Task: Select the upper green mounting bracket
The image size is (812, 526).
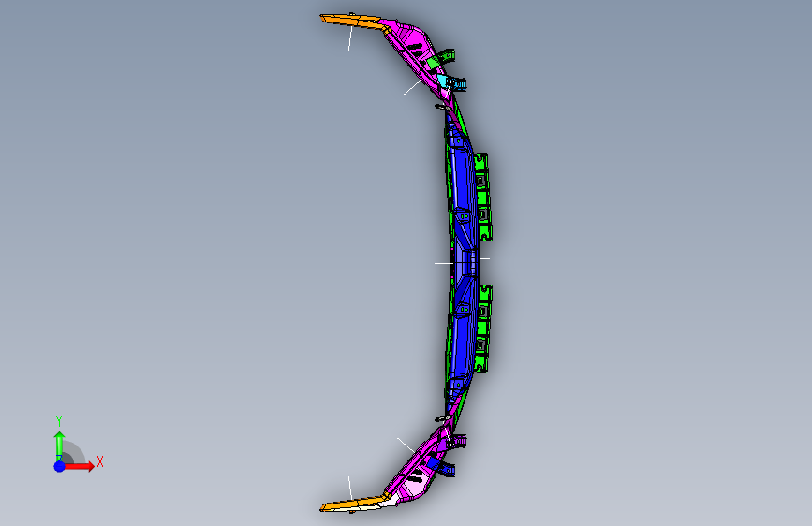Action: pos(482,197)
